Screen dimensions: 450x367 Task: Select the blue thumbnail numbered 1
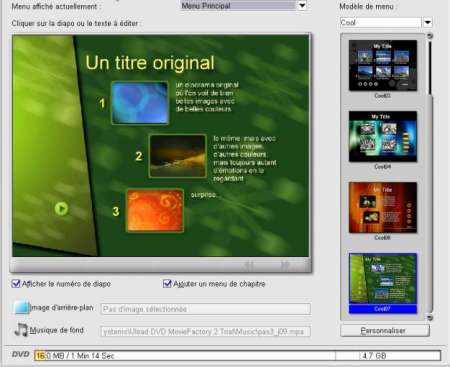(x=140, y=103)
